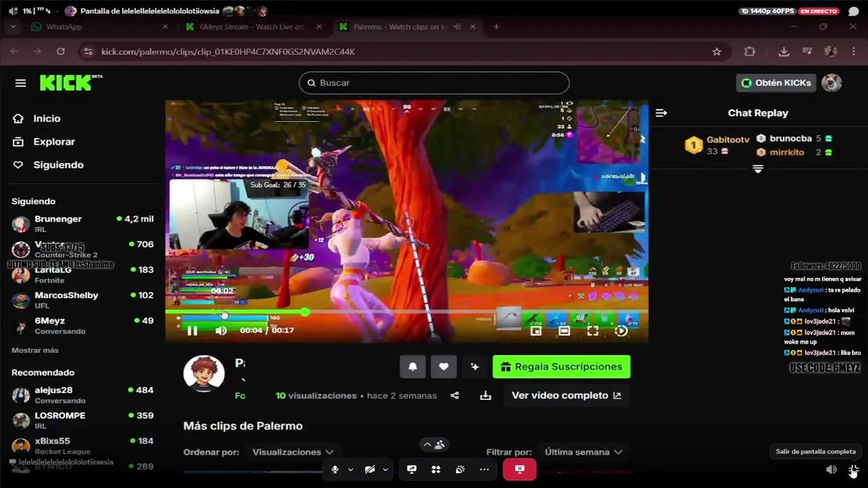Seek on the clip progress bar
Viewport: 868px width, 488px height.
coord(407,312)
